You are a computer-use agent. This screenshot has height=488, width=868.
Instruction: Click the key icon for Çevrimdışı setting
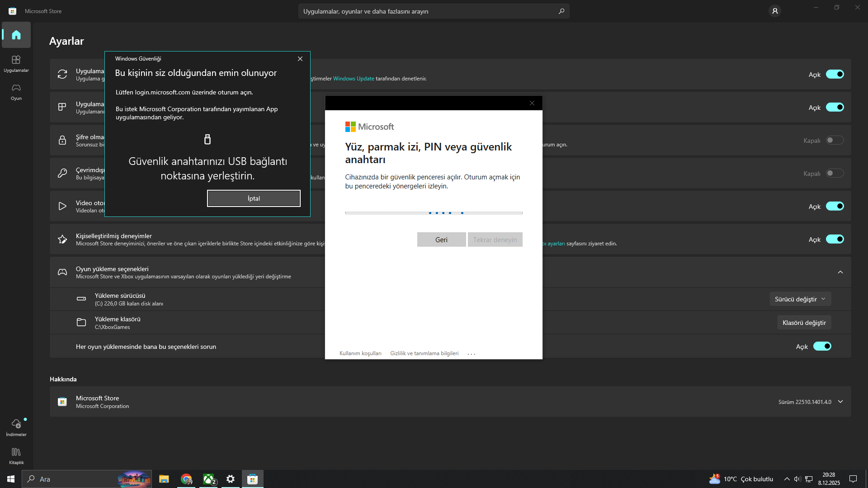click(62, 173)
